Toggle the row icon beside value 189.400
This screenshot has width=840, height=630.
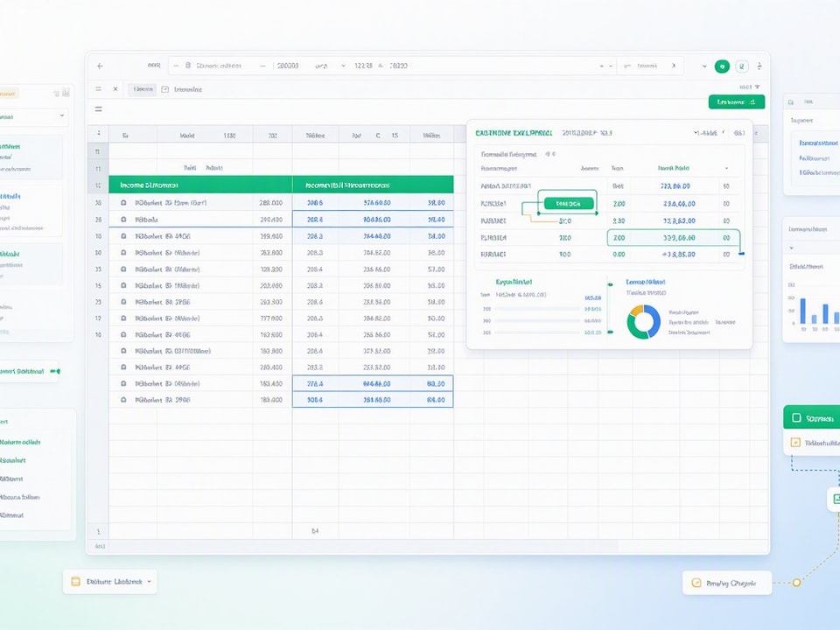click(123, 400)
